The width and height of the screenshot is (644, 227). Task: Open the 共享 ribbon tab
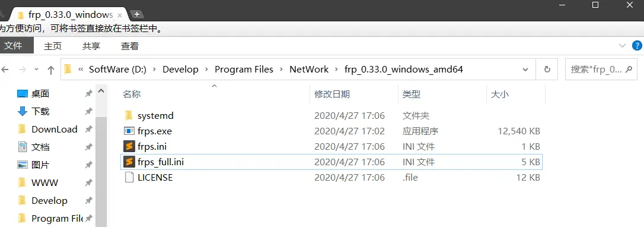pos(91,46)
